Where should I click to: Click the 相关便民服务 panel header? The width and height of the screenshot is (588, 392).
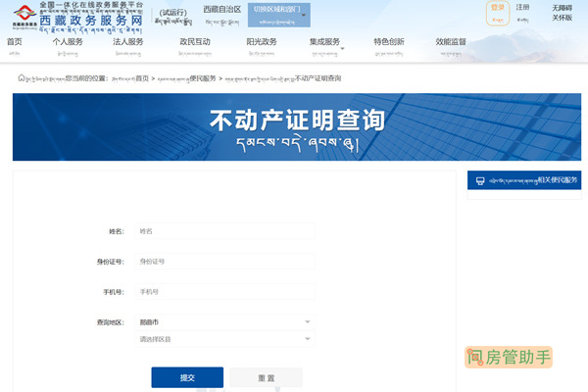pos(524,180)
